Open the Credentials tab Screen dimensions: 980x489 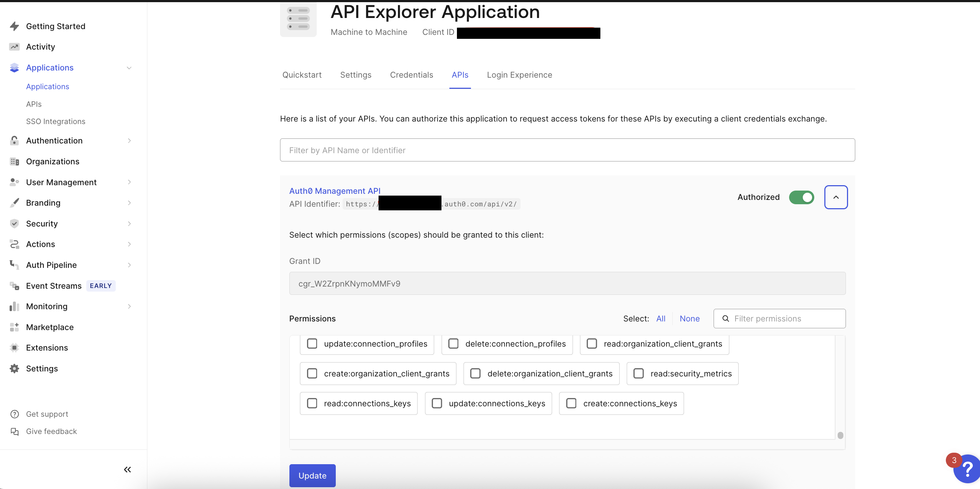coord(411,75)
